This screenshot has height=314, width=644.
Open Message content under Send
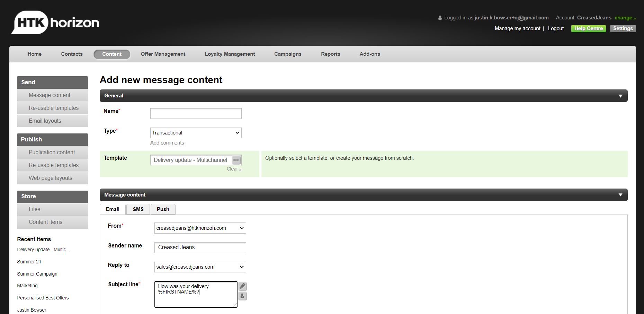click(52, 95)
